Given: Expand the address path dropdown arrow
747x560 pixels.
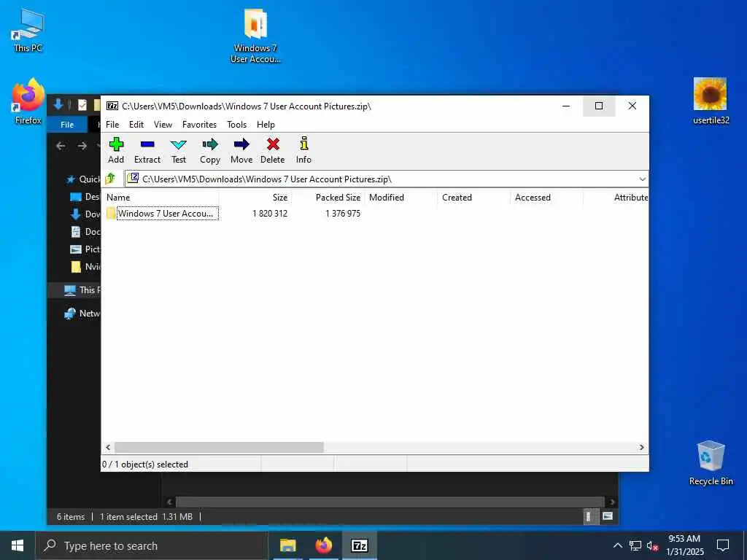Looking at the screenshot, I should point(642,179).
